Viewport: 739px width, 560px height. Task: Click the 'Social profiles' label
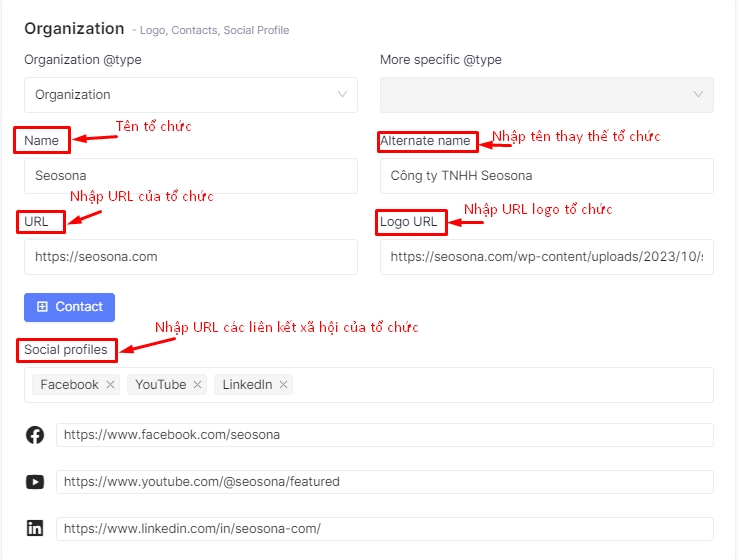click(x=66, y=350)
